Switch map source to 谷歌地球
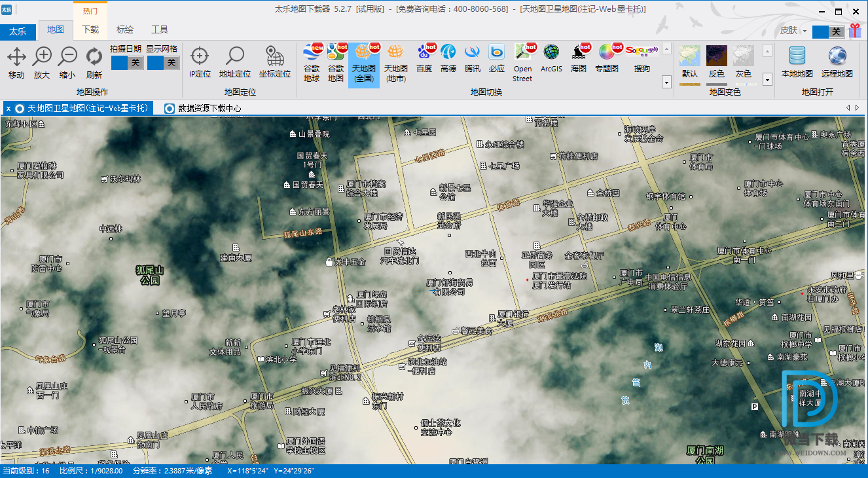The width and height of the screenshot is (868, 478). 312,64
